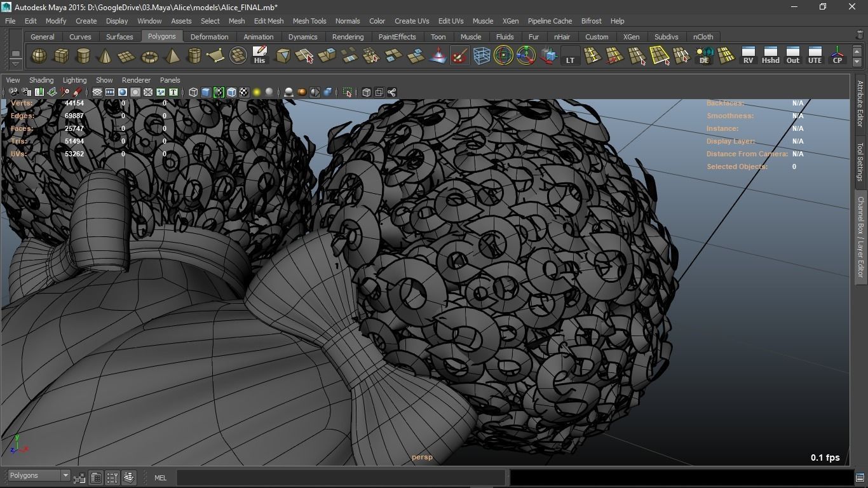Click the LT shelf button
Image resolution: width=868 pixels, height=488 pixels.
[x=570, y=56]
